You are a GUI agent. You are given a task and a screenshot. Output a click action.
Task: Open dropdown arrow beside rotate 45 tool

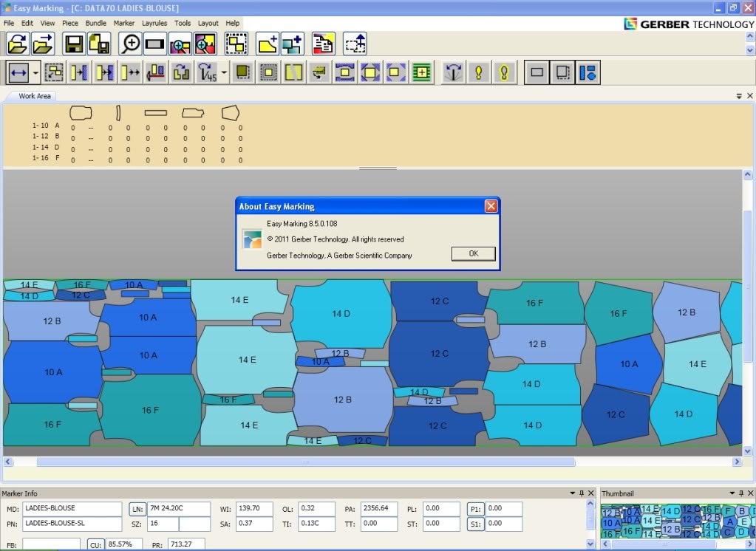224,73
